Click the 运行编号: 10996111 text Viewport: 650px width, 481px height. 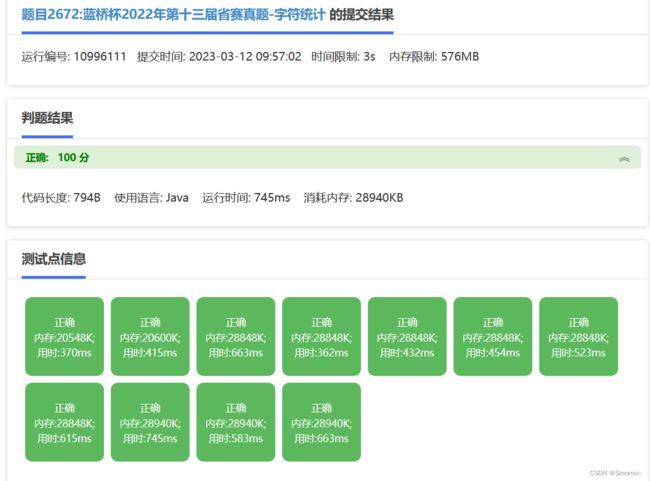pyautogui.click(x=74, y=56)
